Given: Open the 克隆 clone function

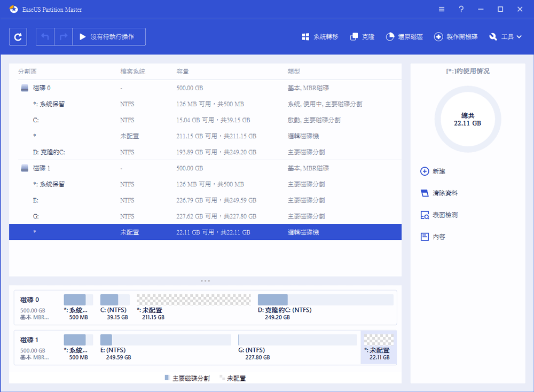Looking at the screenshot, I should [x=363, y=37].
